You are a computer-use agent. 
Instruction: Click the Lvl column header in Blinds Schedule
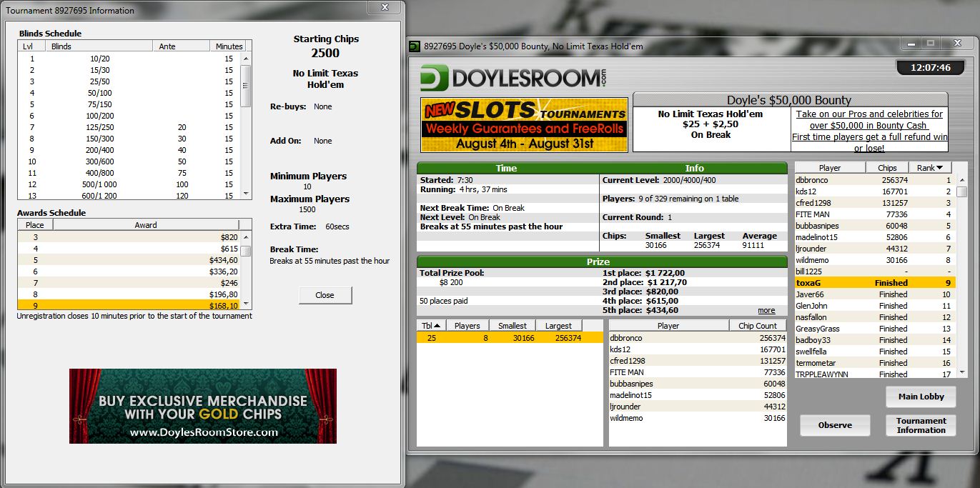click(32, 46)
